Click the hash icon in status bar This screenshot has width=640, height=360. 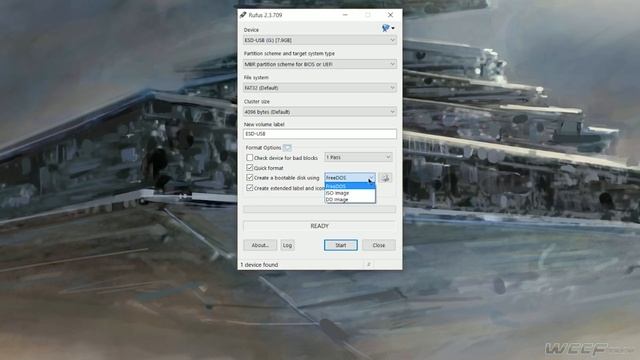369,264
